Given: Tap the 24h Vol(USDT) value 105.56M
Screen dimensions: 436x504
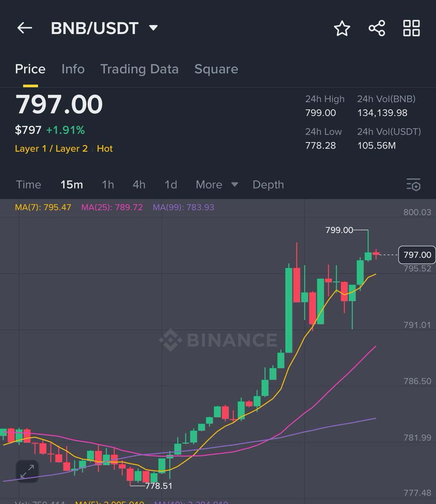Looking at the screenshot, I should click(x=377, y=145).
